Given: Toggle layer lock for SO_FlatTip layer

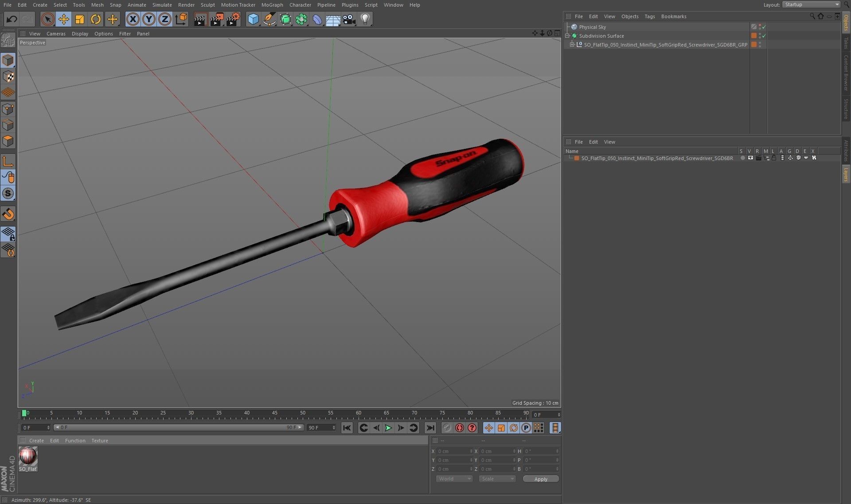Looking at the screenshot, I should click(774, 158).
